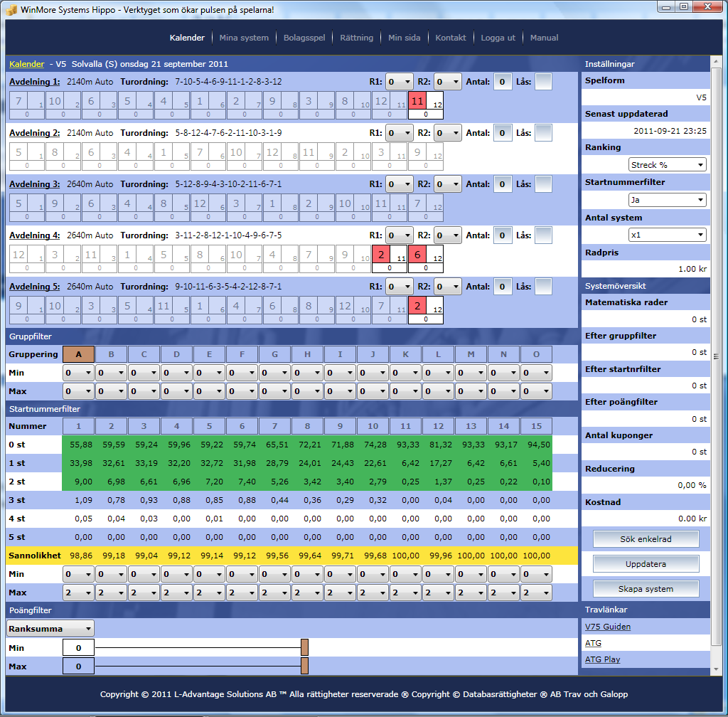The height and width of the screenshot is (717, 728).
Task: Toggle the Lås checkbox for Avdelning 4
Action: pyautogui.click(x=543, y=235)
